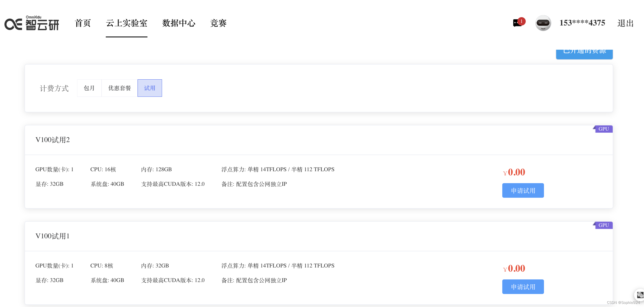Click the 退出 logout link

click(x=625, y=23)
